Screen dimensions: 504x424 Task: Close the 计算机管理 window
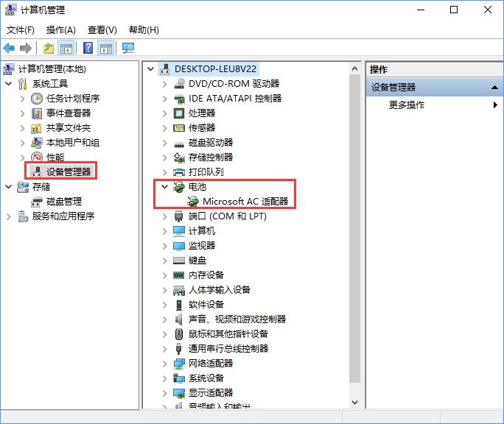click(487, 10)
